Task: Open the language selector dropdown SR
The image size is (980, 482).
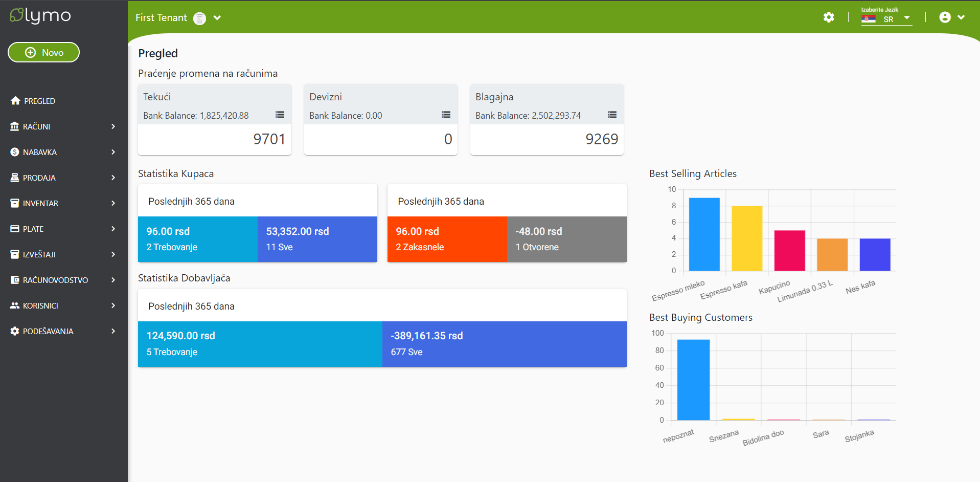Action: pos(886,19)
